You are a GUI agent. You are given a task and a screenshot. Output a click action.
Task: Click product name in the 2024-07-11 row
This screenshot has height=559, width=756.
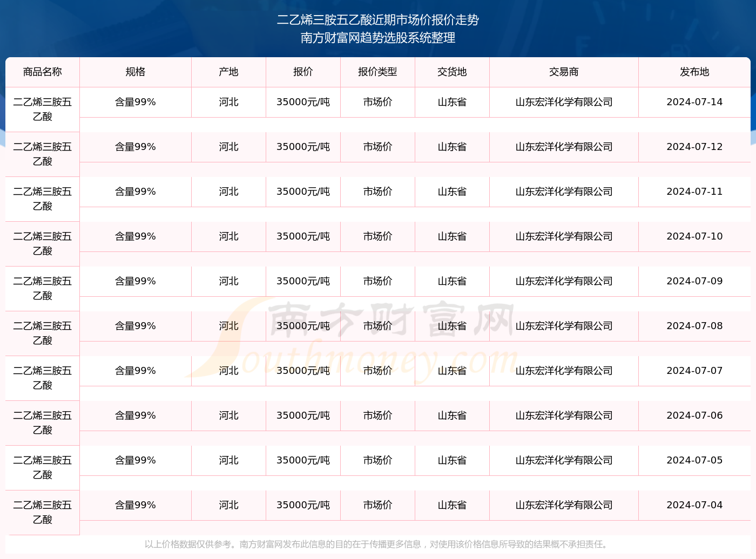pyautogui.click(x=43, y=199)
